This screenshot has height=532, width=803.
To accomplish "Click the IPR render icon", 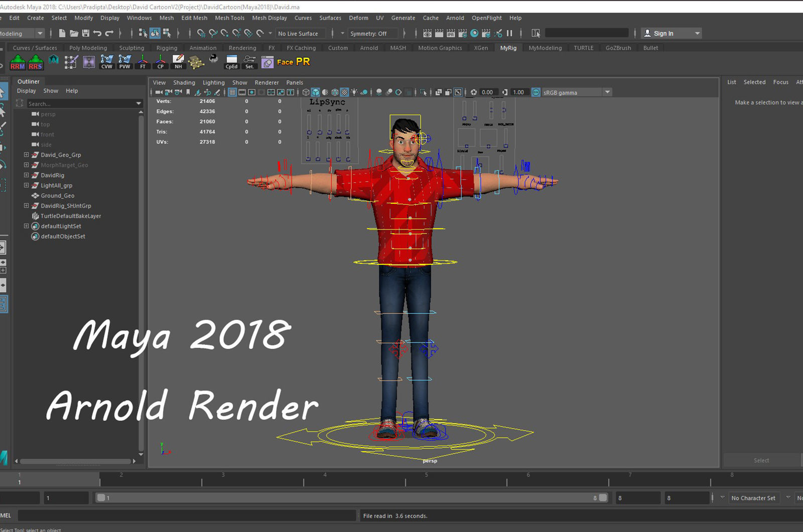I will point(451,33).
